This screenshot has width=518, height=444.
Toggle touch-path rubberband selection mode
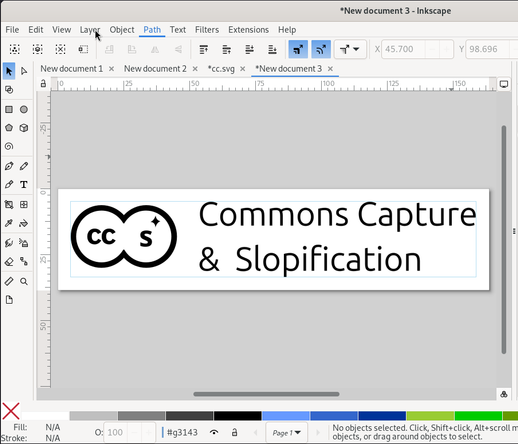[83, 49]
